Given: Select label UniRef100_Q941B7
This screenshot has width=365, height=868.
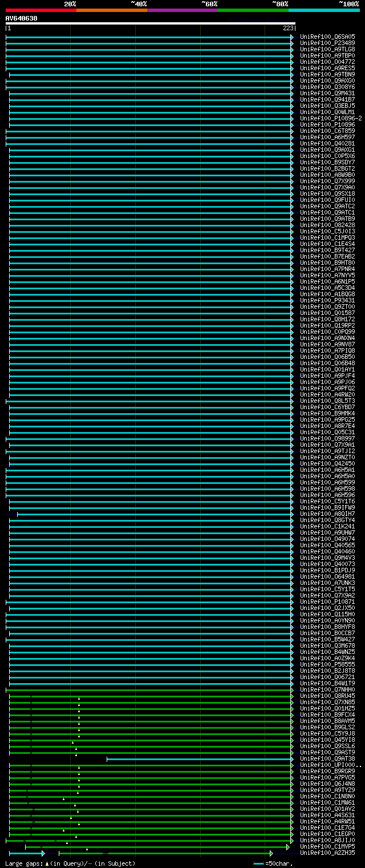Looking at the screenshot, I should [x=327, y=99].
